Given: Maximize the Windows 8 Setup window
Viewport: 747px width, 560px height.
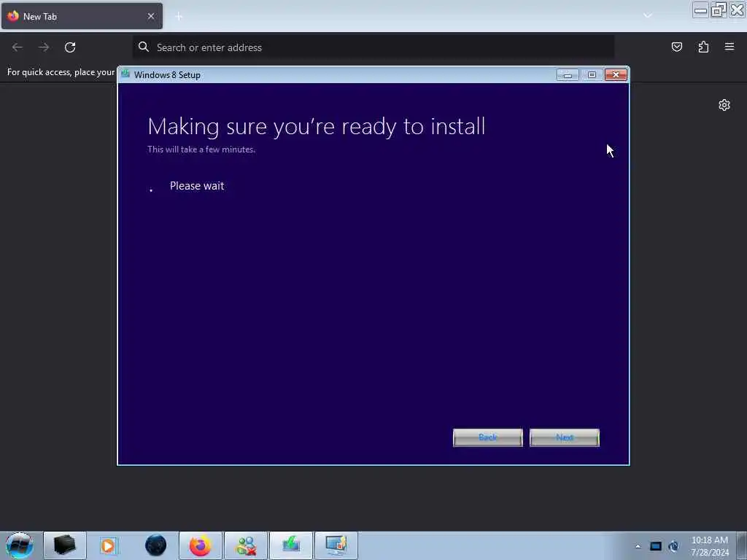Looking at the screenshot, I should coord(592,75).
